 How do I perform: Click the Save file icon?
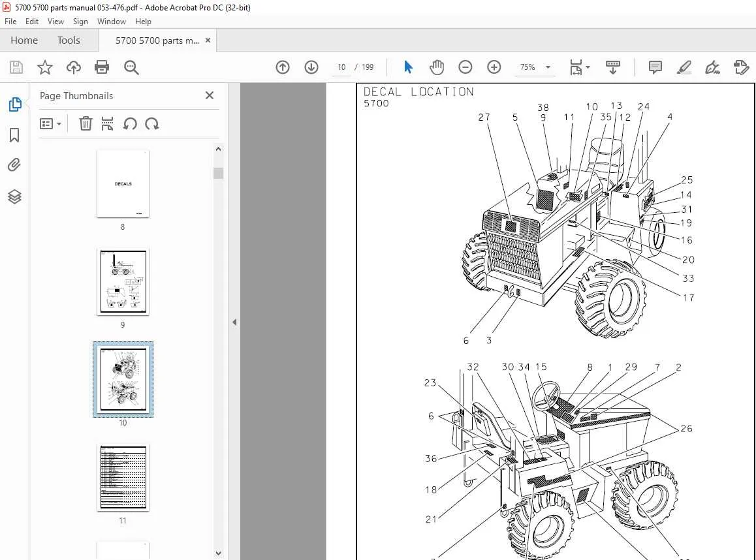pyautogui.click(x=16, y=67)
